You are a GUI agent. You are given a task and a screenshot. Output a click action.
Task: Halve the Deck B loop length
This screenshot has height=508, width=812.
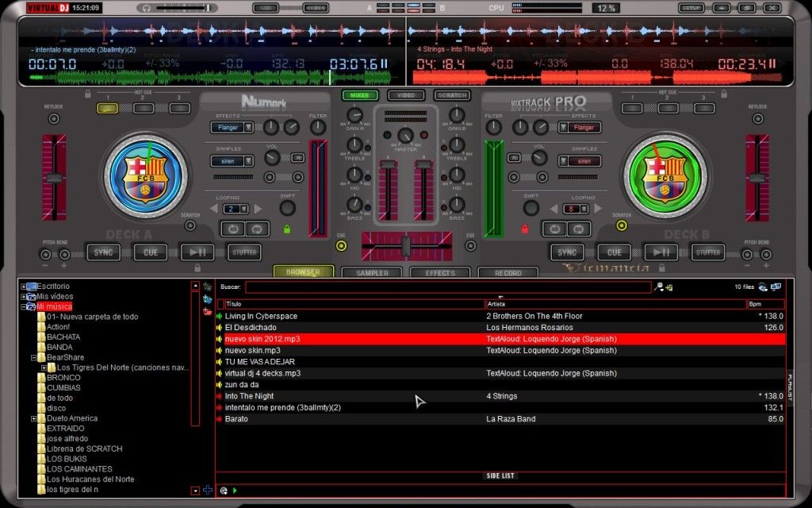click(x=554, y=209)
